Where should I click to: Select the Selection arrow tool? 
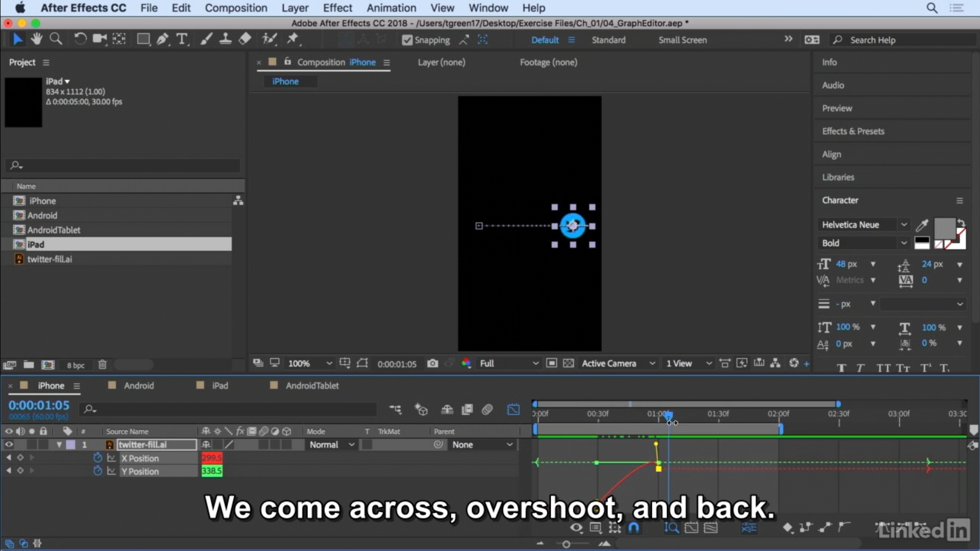18,39
